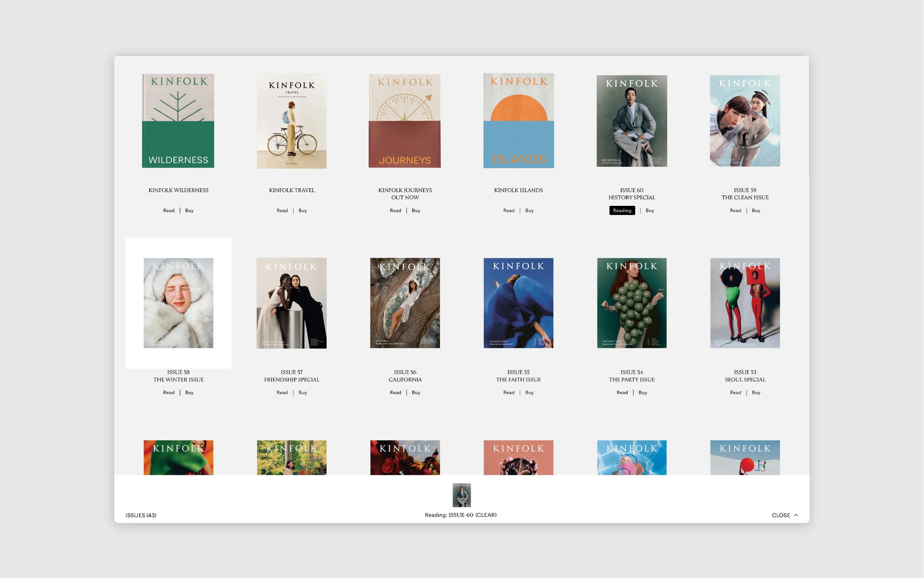Image resolution: width=924 pixels, height=578 pixels.
Task: Collapse the issues panel with CLOSE chevron
Action: (784, 515)
